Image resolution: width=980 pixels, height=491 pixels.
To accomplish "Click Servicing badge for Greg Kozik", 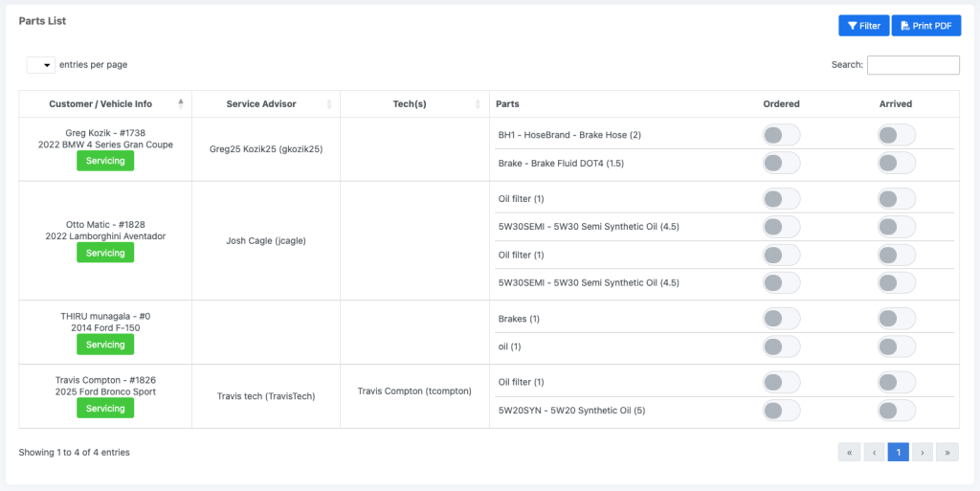I will click(105, 161).
